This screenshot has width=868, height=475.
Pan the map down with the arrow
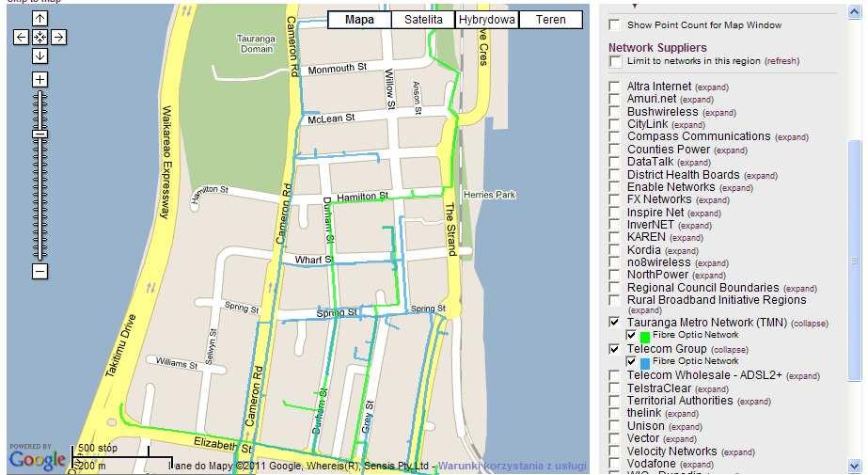[39, 55]
